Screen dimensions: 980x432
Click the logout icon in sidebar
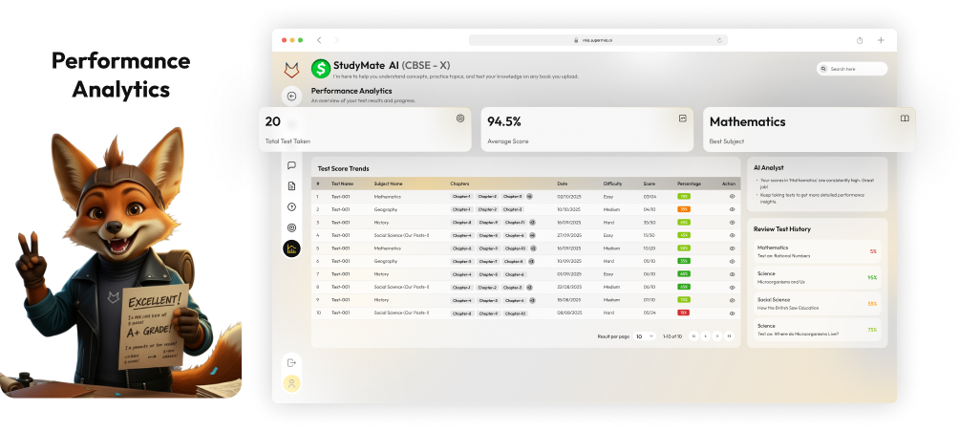tap(291, 362)
